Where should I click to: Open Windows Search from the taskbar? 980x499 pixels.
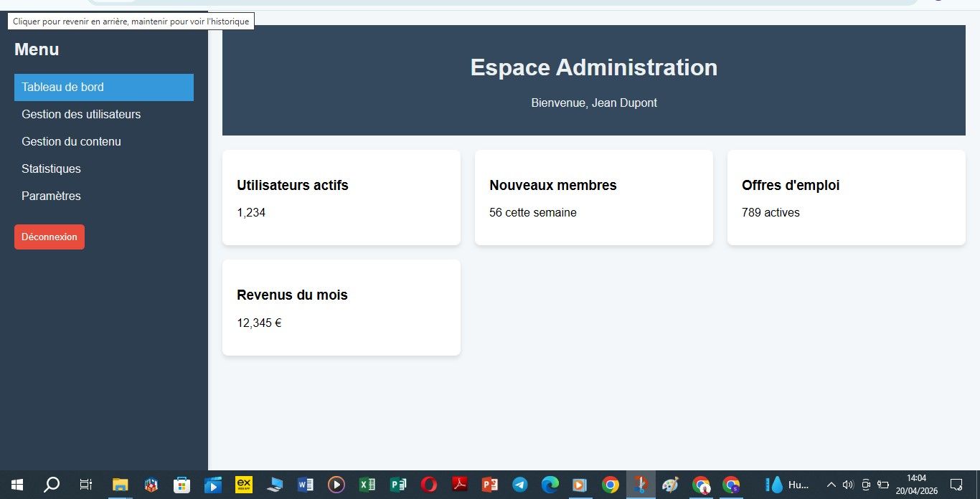[52, 485]
